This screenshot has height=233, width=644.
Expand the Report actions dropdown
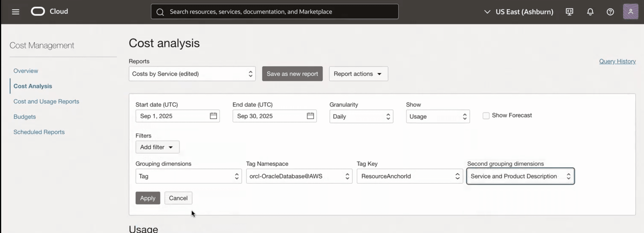click(x=358, y=74)
